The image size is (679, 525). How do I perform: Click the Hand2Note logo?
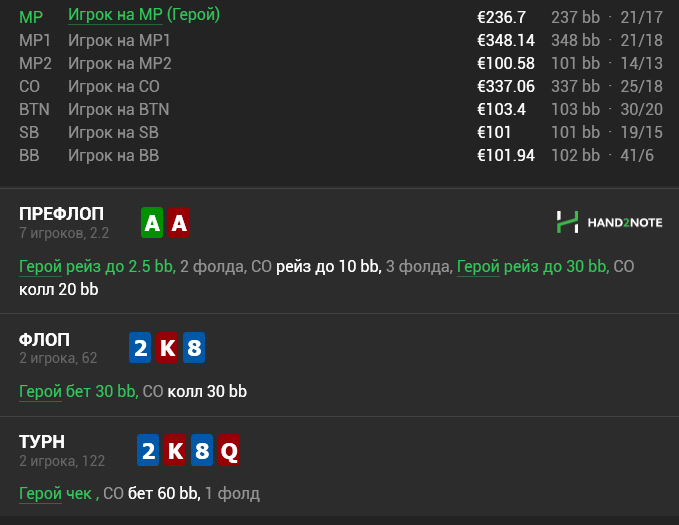click(x=609, y=222)
